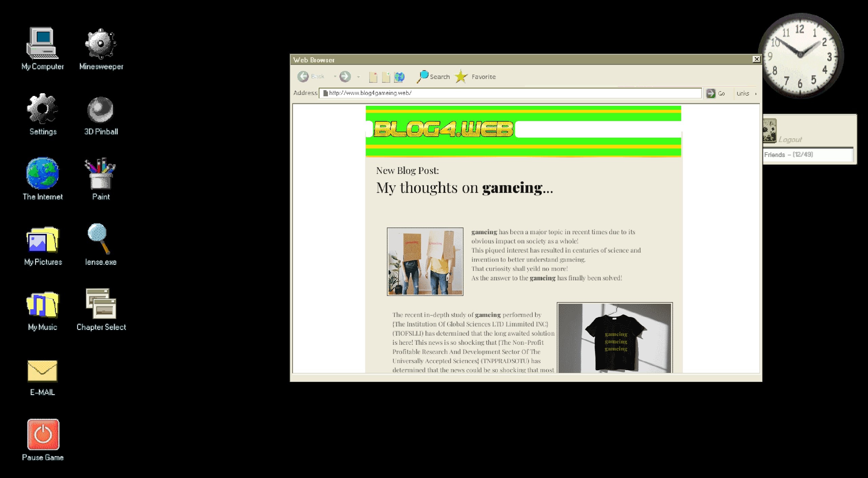Viewport: 868px width, 478px height.
Task: Click the refresh-page icon with green mark
Action: [386, 77]
